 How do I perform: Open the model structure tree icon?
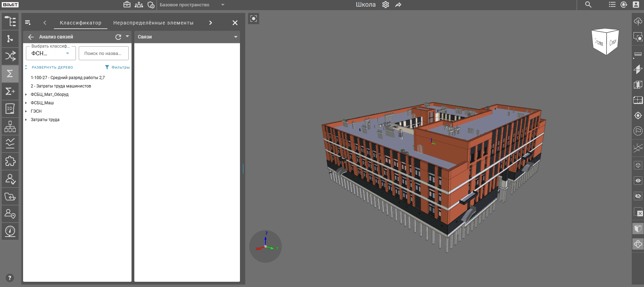click(10, 21)
